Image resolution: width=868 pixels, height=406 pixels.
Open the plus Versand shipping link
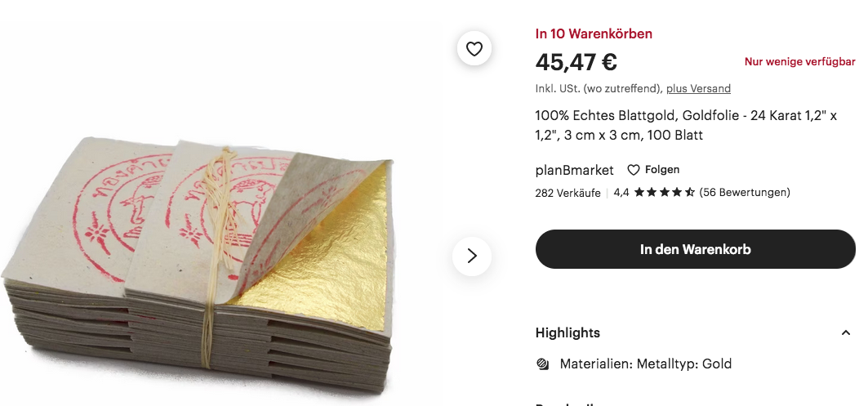698,88
